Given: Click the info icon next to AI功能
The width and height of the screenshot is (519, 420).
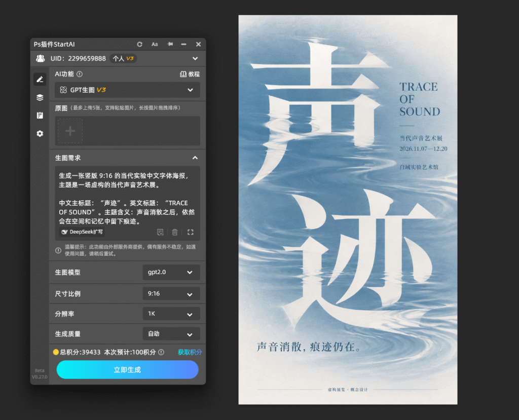Looking at the screenshot, I should [80, 74].
